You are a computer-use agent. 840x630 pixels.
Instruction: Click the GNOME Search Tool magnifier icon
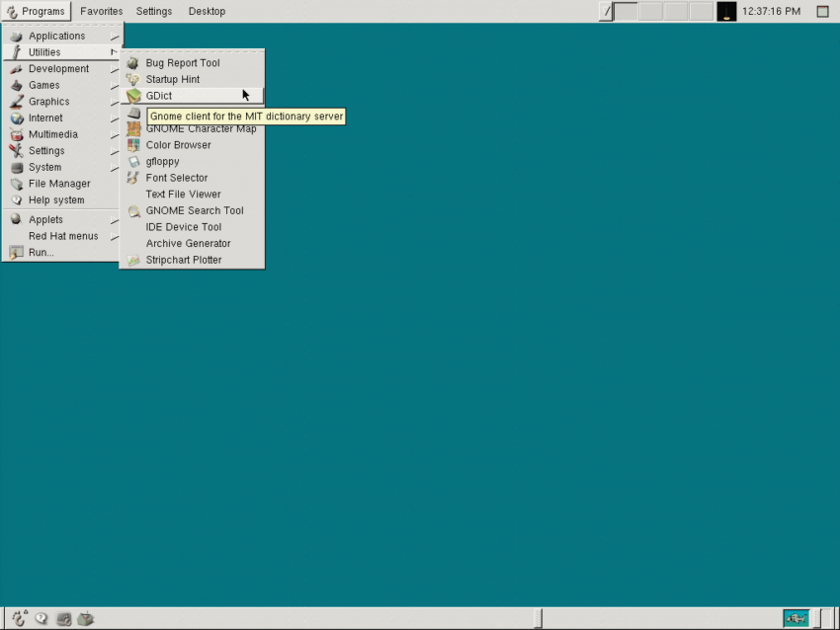click(134, 211)
